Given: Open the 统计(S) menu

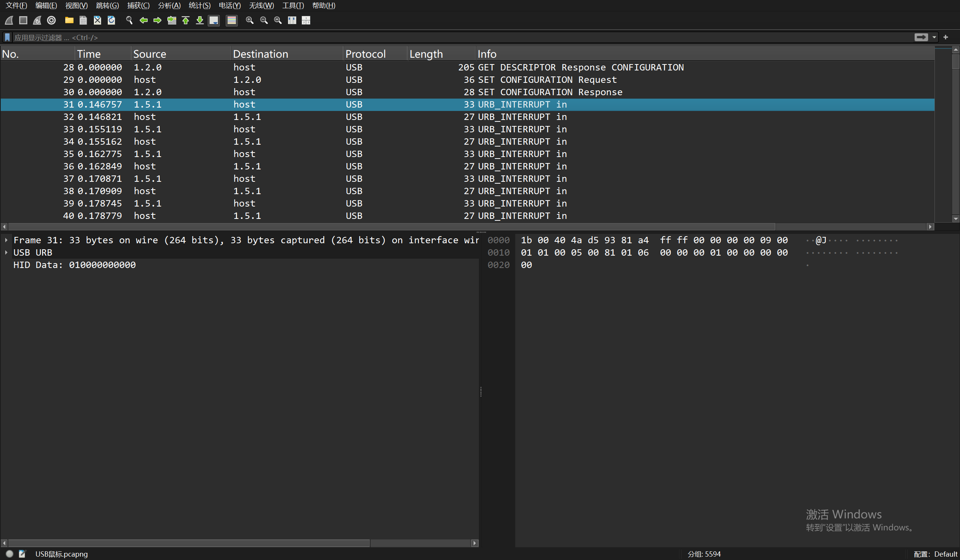Looking at the screenshot, I should coord(199,5).
